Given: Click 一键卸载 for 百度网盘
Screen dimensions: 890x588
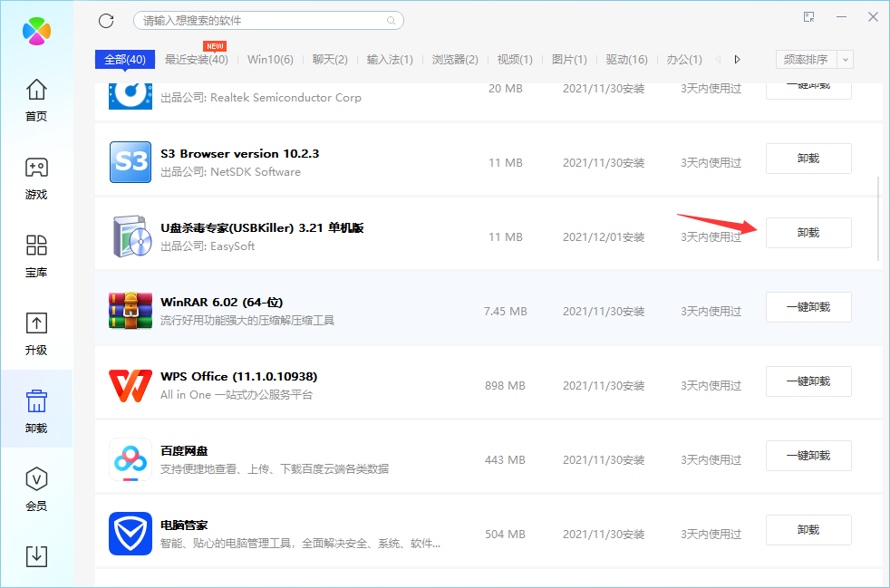Looking at the screenshot, I should pyautogui.click(x=808, y=456).
